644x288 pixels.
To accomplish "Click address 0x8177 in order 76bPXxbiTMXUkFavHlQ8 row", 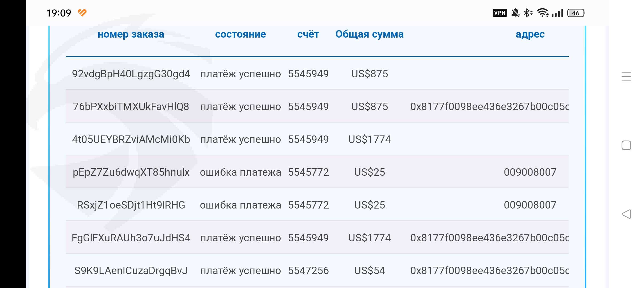I will pos(489,107).
